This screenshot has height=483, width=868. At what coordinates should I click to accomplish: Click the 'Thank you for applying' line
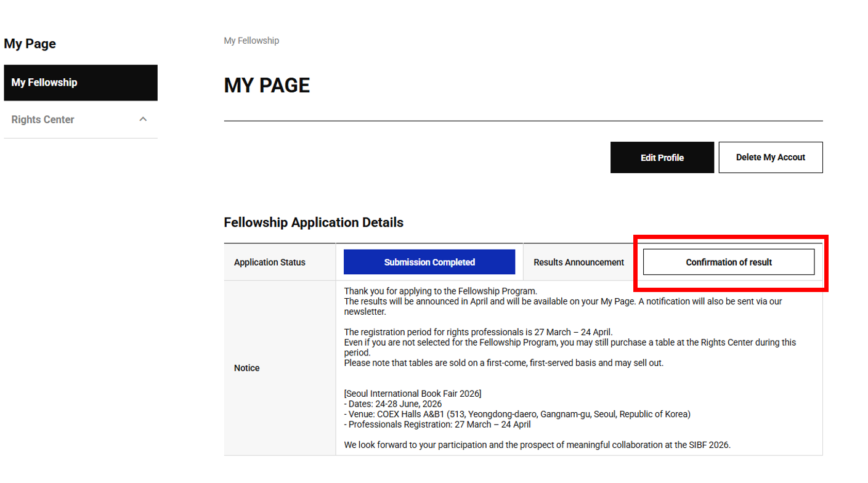click(x=440, y=291)
